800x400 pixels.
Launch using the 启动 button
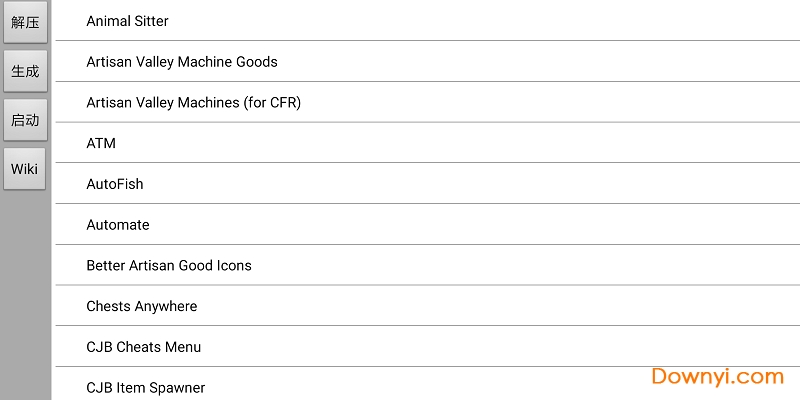click(x=25, y=120)
